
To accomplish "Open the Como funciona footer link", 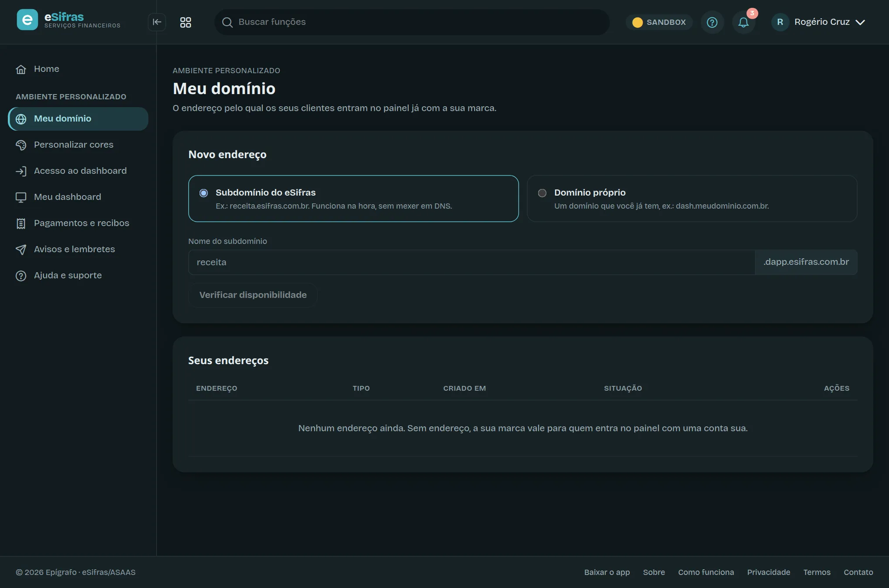I will click(x=706, y=572).
